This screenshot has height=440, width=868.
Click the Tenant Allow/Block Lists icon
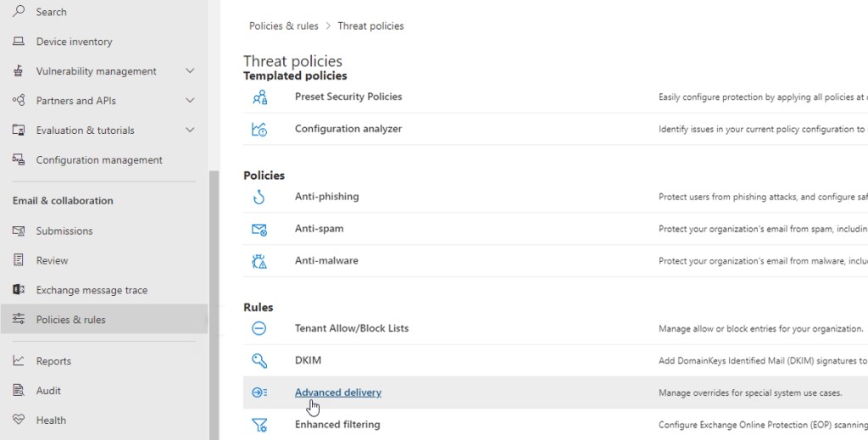(259, 328)
